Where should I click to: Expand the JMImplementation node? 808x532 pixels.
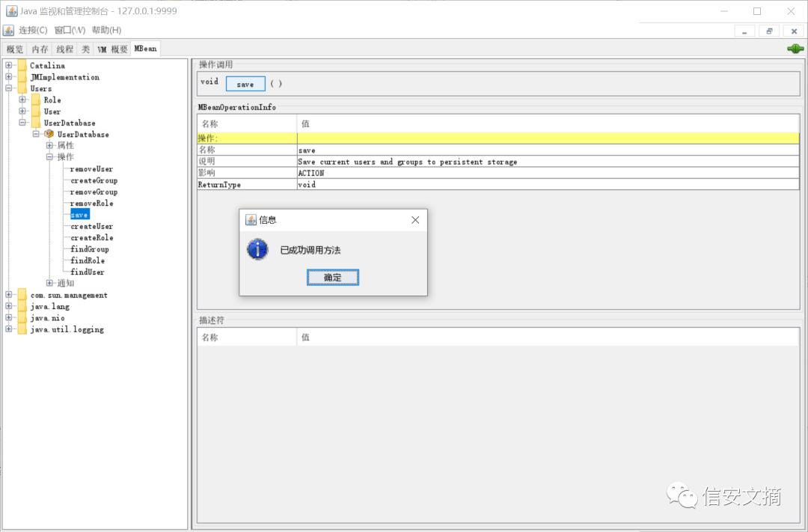(x=9, y=77)
